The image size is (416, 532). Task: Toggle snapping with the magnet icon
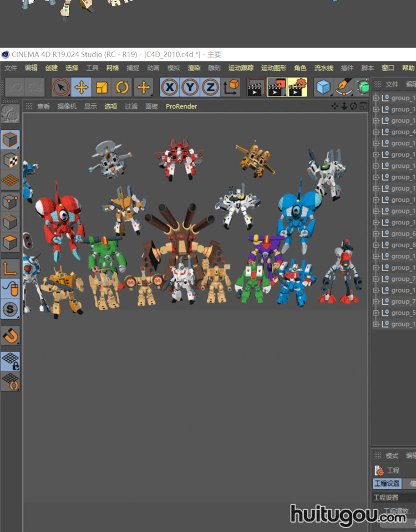click(11, 335)
